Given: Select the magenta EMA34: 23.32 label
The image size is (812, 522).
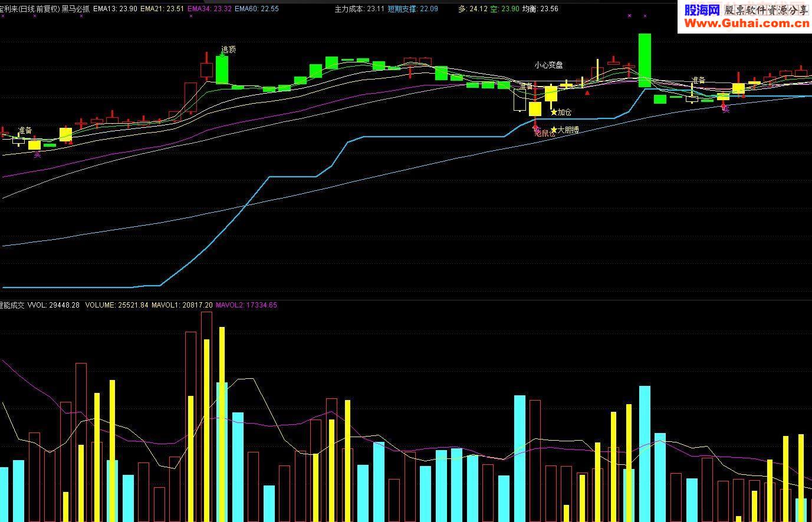Looking at the screenshot, I should (209, 9).
